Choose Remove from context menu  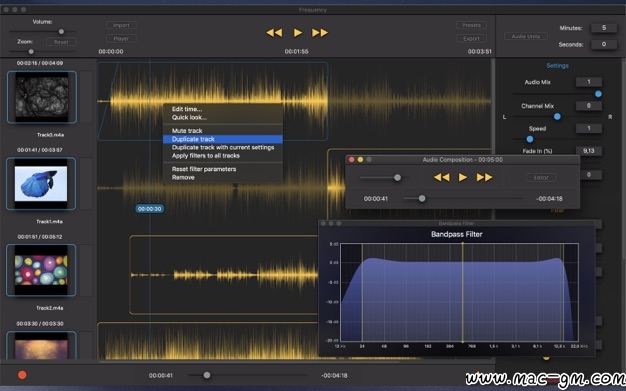click(223, 177)
